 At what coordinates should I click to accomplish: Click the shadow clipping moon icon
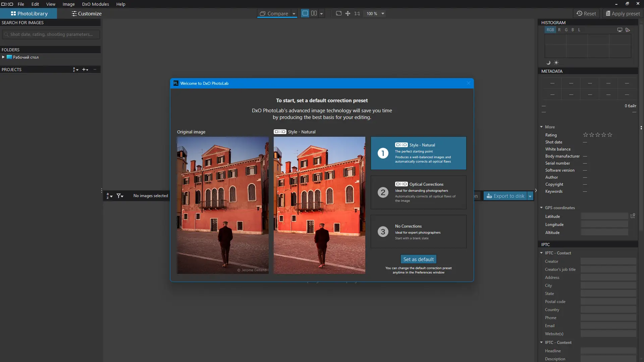tap(548, 63)
